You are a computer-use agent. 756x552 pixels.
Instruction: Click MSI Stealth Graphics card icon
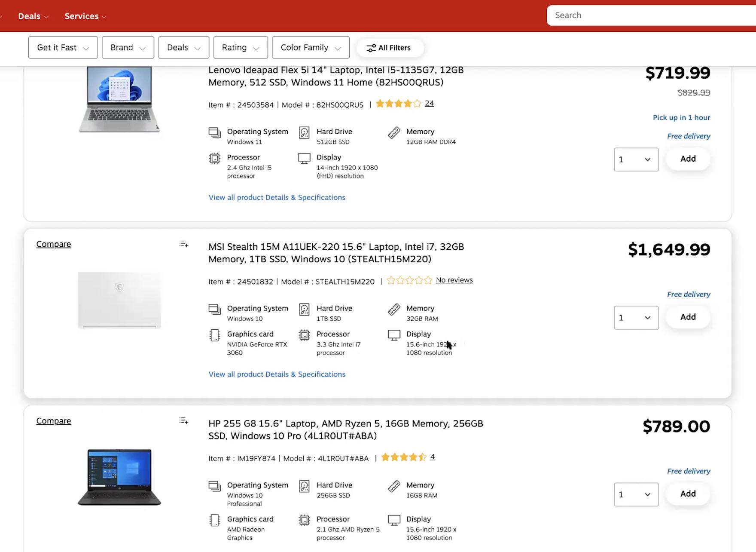click(x=214, y=335)
